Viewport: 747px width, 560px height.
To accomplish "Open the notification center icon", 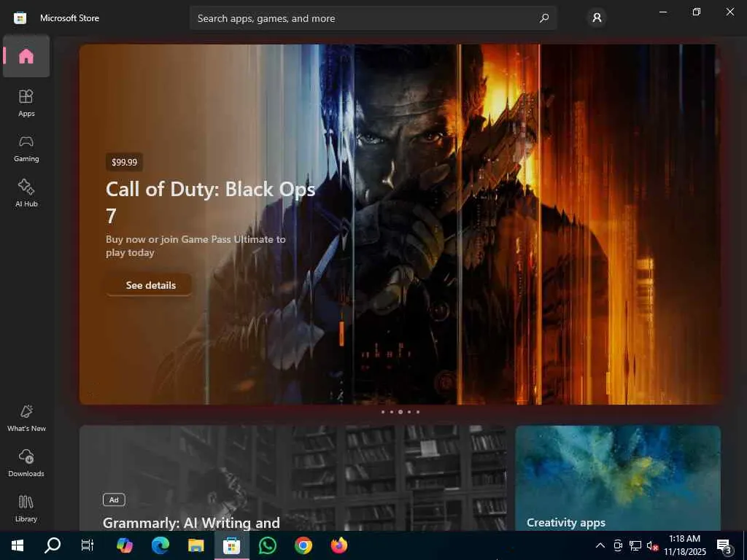I will pos(724,545).
